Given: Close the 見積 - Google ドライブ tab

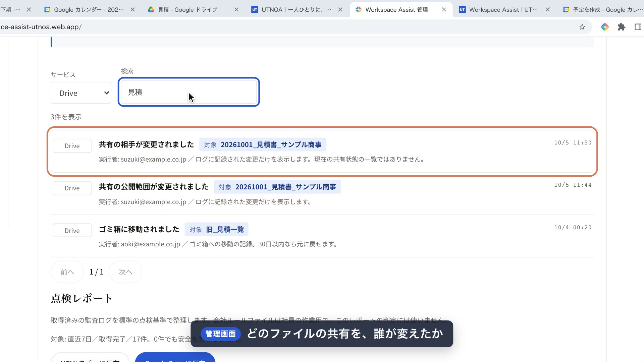Looking at the screenshot, I should pos(236,10).
